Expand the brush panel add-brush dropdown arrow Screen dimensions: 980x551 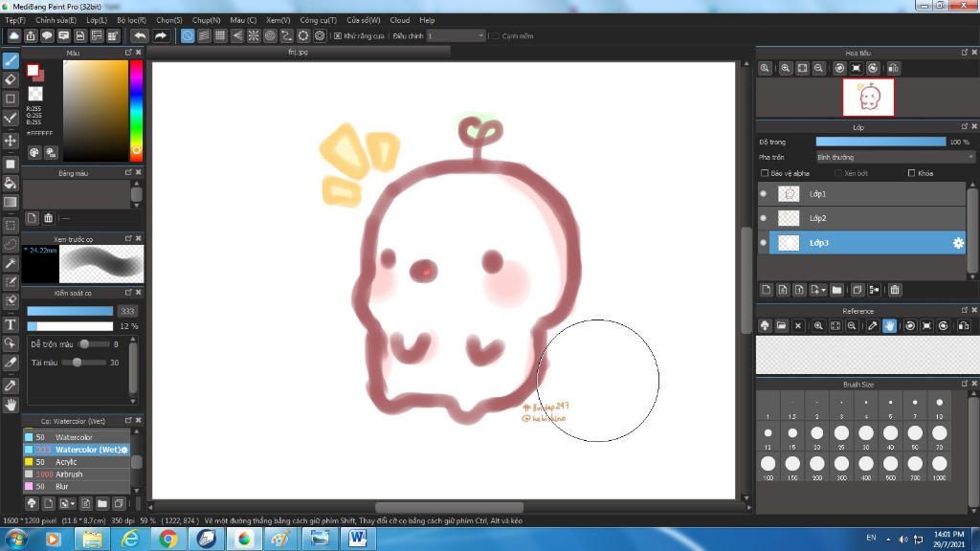point(73,503)
